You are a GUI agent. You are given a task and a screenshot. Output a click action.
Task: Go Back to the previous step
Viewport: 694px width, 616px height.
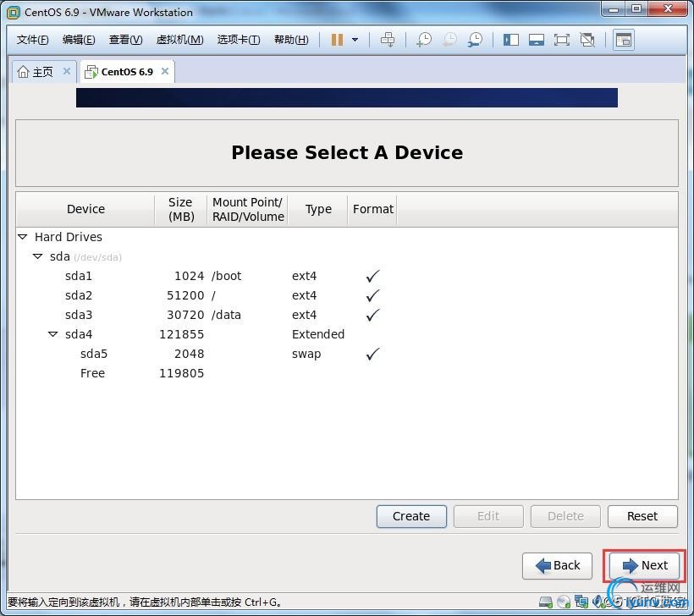[x=557, y=565]
